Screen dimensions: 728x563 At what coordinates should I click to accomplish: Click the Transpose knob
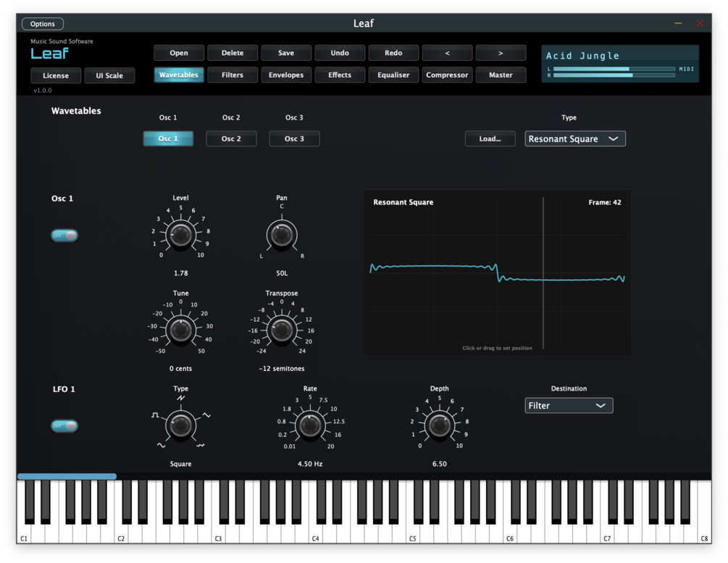281,330
